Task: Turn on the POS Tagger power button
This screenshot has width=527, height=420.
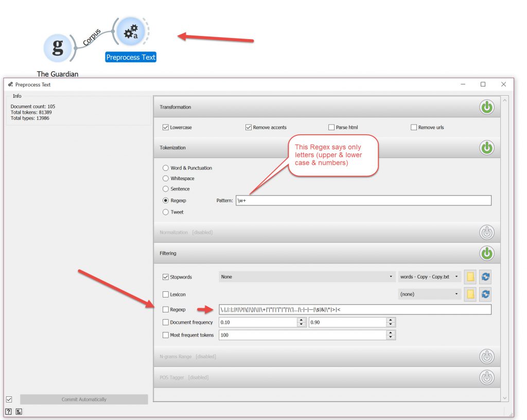Action: (486, 377)
